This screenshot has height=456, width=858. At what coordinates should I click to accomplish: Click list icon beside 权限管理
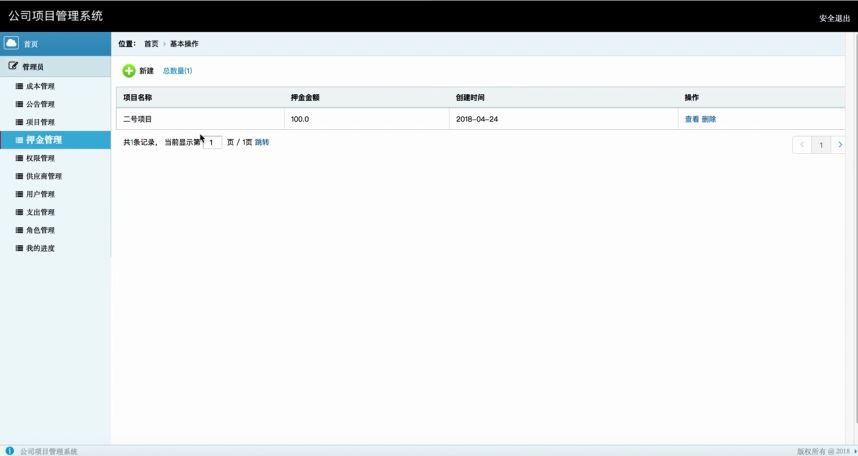19,158
